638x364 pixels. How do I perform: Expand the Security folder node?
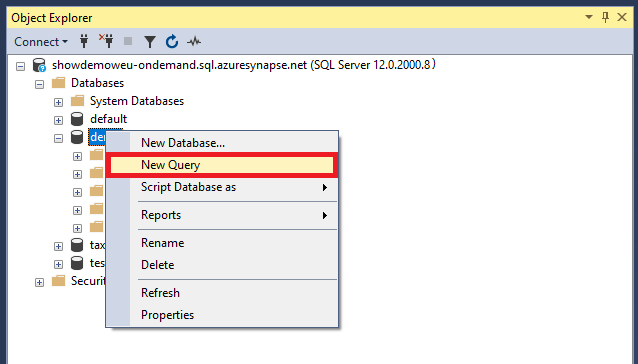click(39, 283)
